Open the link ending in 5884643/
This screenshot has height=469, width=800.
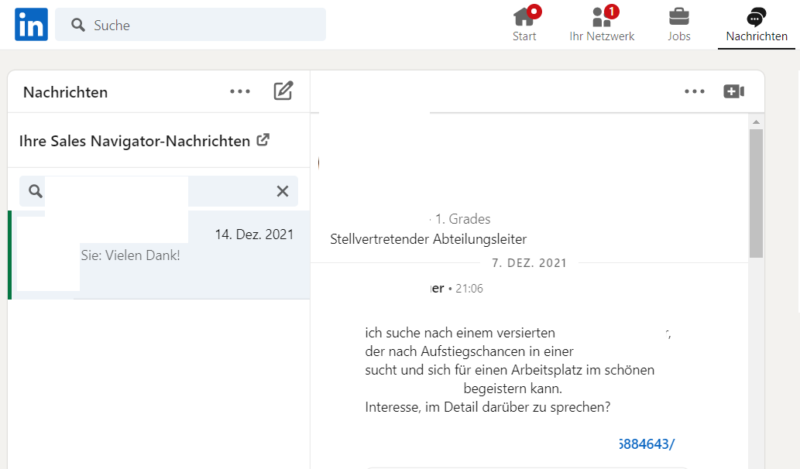(646, 444)
